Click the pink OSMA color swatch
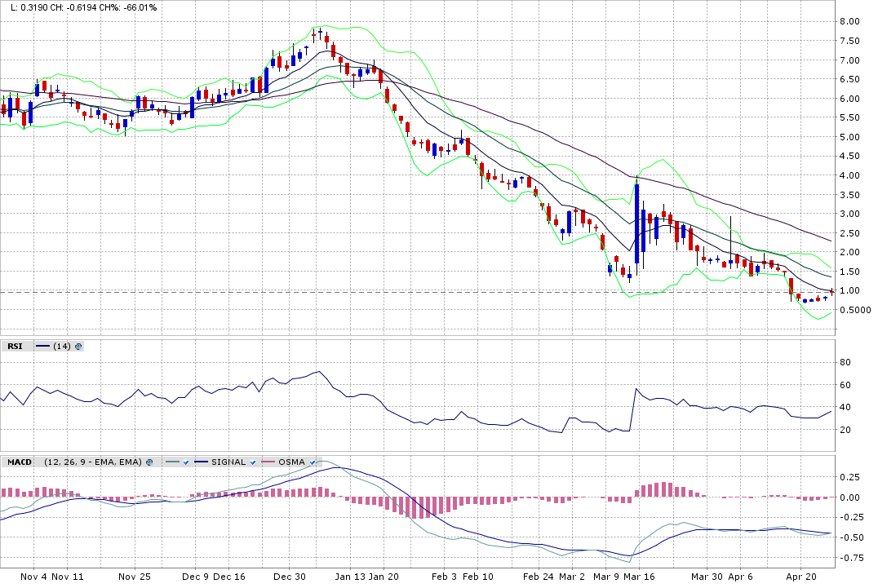 click(268, 462)
